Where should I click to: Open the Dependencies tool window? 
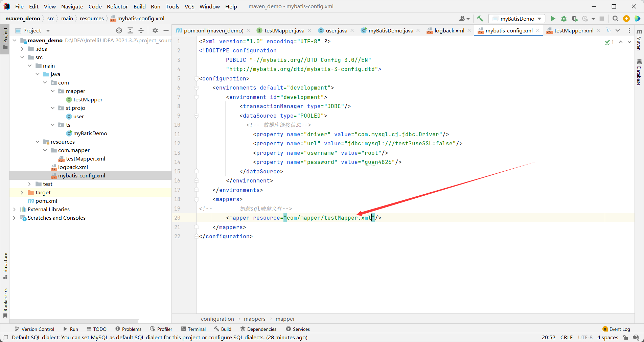tap(258, 329)
